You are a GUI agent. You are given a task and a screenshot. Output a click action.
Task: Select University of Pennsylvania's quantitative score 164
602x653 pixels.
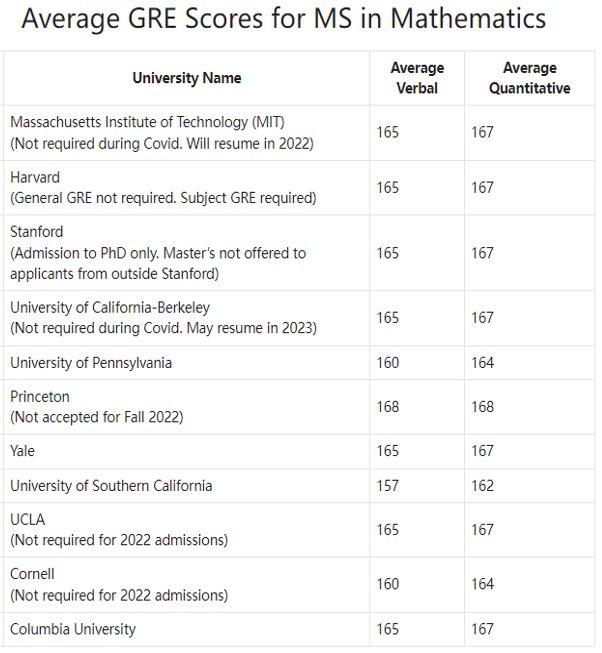[483, 362]
